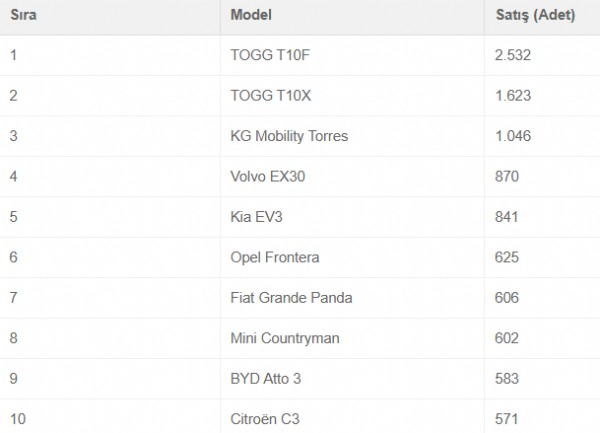This screenshot has height=433, width=600.
Task: Click the Satış (Adet) column header
Action: [x=535, y=15]
